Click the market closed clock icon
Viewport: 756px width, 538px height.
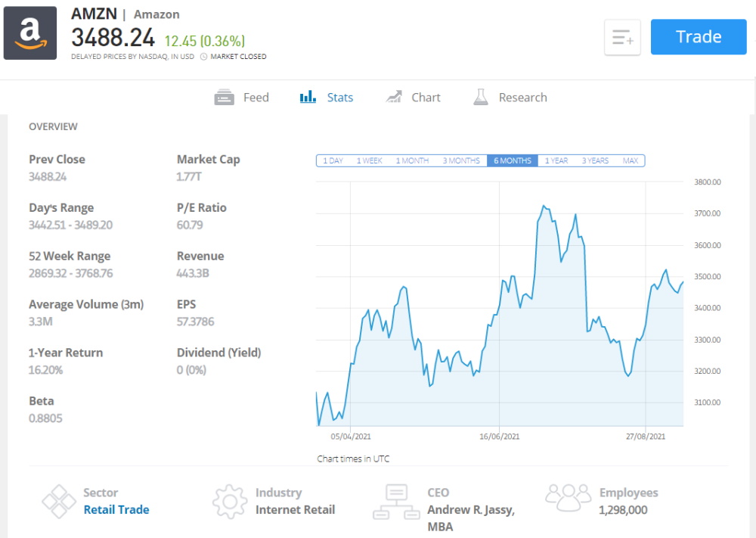[203, 57]
